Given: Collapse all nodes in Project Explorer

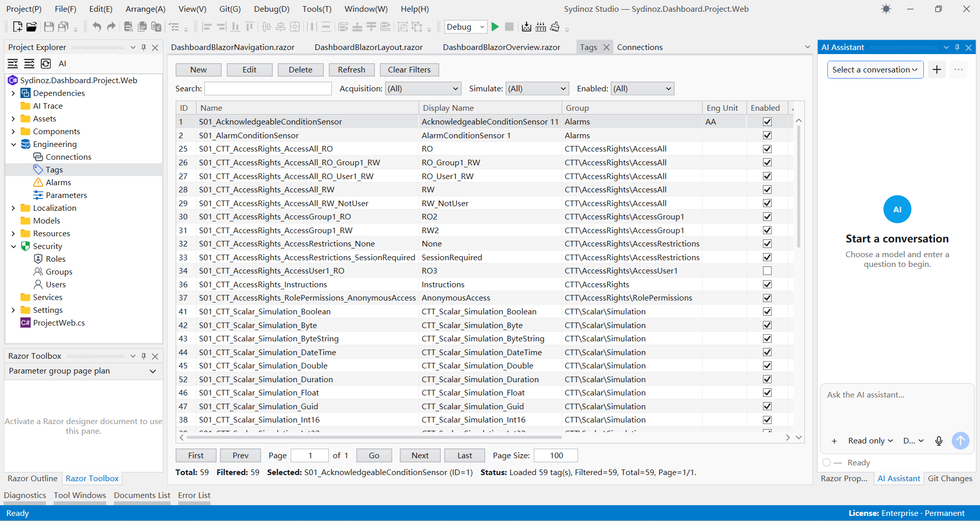Looking at the screenshot, I should pos(13,63).
